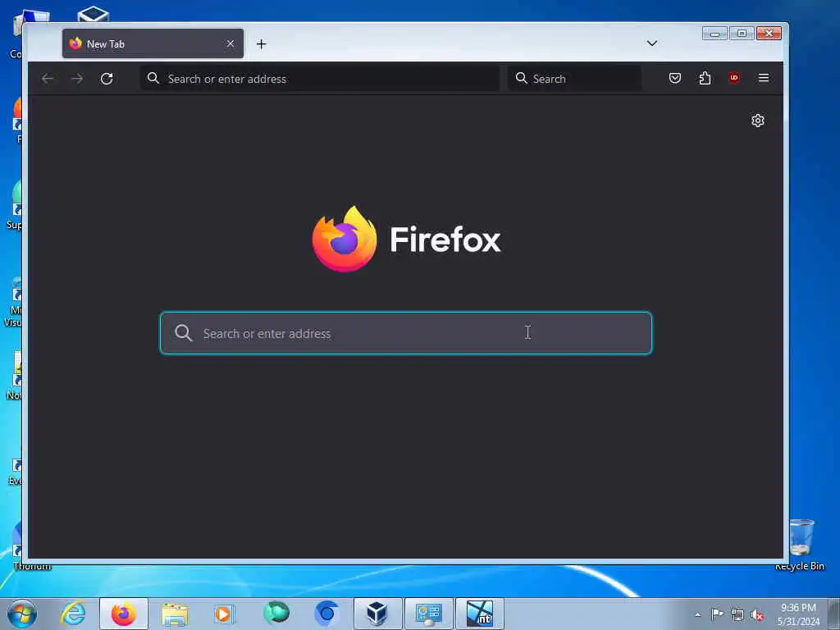Click the muted volume tray icon
Screen dimensions: 840x630
(757, 615)
